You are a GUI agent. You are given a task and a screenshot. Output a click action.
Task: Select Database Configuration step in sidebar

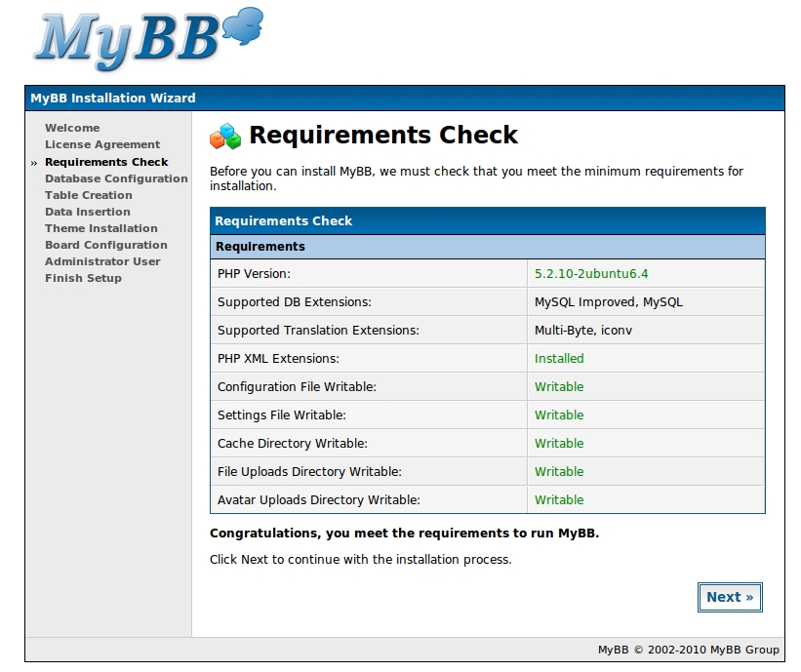pyautogui.click(x=116, y=178)
